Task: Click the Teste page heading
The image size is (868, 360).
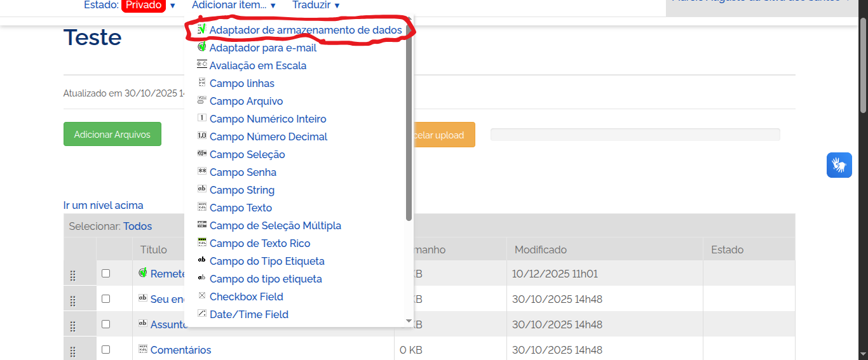Action: point(93,37)
